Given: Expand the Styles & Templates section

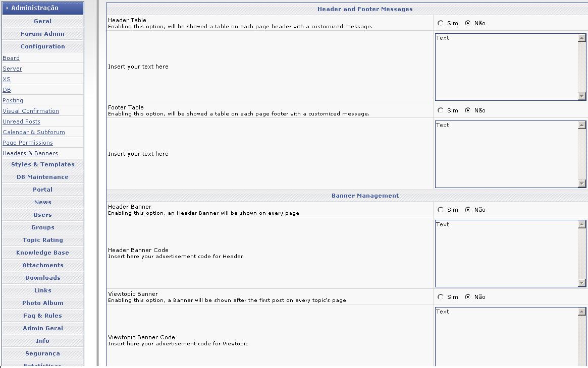Looking at the screenshot, I should click(43, 164).
